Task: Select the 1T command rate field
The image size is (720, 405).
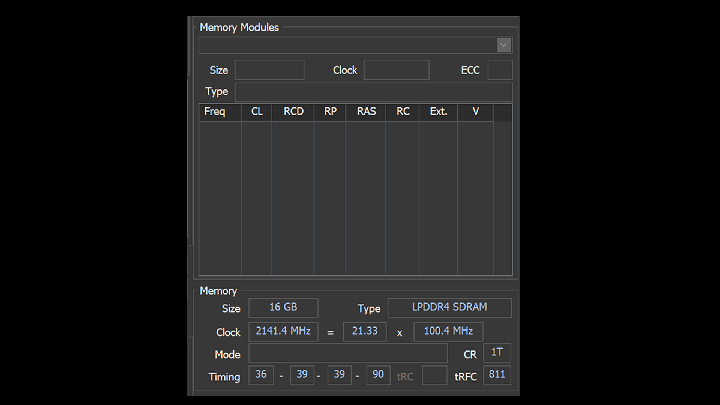Action: click(497, 353)
